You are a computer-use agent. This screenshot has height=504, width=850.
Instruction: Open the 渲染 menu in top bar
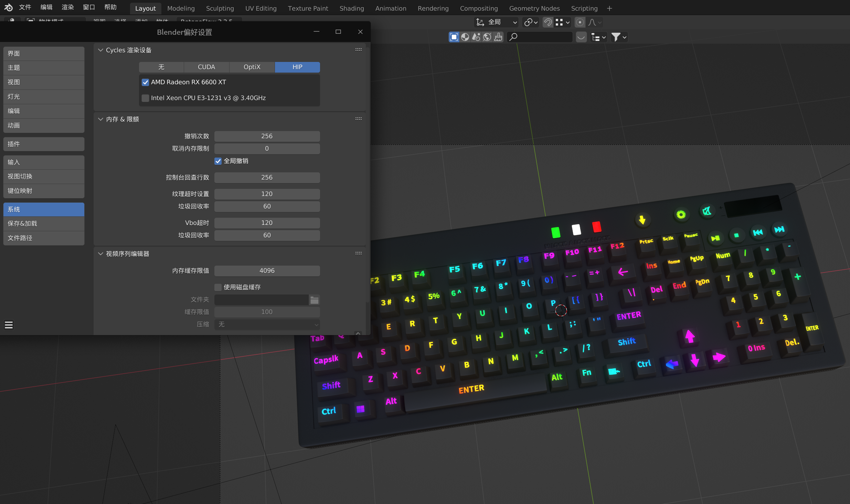[x=67, y=7]
